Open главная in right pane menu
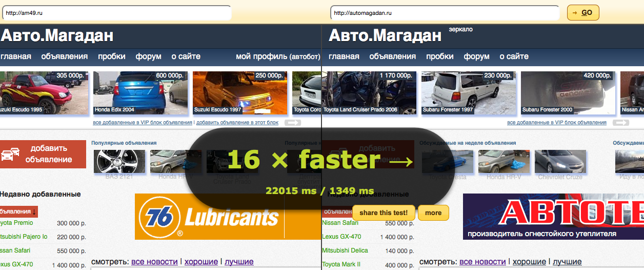The width and height of the screenshot is (644, 270). point(344,56)
